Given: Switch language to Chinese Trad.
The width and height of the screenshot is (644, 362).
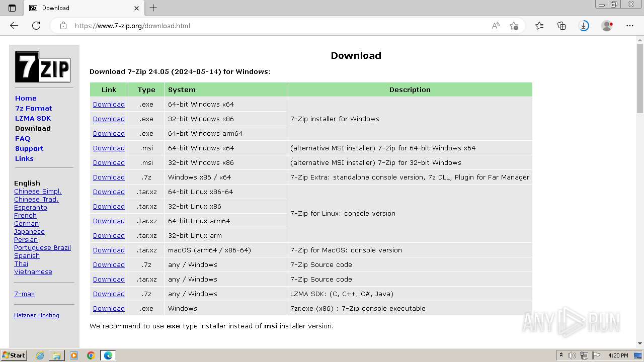Looking at the screenshot, I should pyautogui.click(x=36, y=199).
